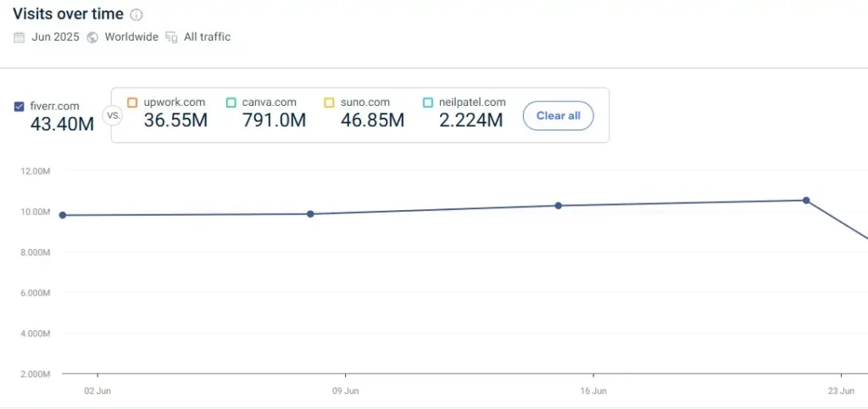Click the 02 Jun chart data point

tap(63, 215)
